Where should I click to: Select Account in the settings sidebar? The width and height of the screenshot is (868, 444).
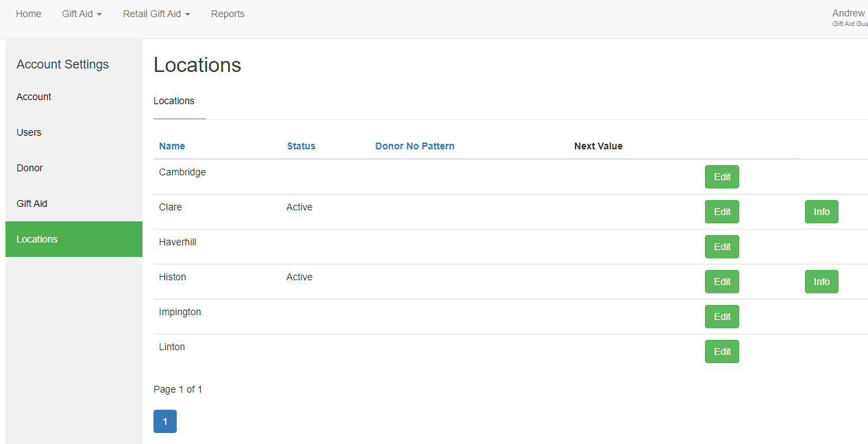coord(34,97)
